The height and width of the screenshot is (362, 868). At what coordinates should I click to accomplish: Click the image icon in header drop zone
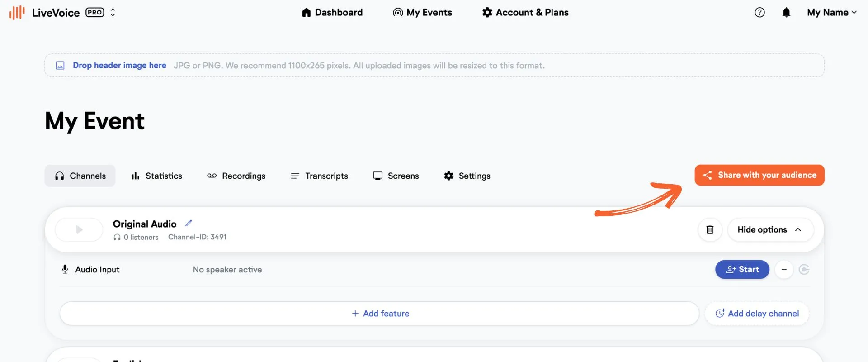point(60,66)
